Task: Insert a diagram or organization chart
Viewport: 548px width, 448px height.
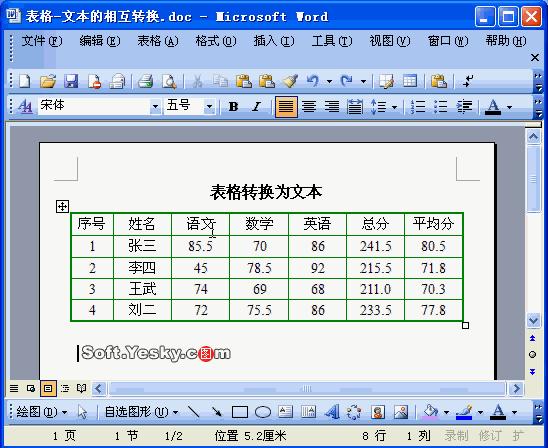Action: (354, 412)
